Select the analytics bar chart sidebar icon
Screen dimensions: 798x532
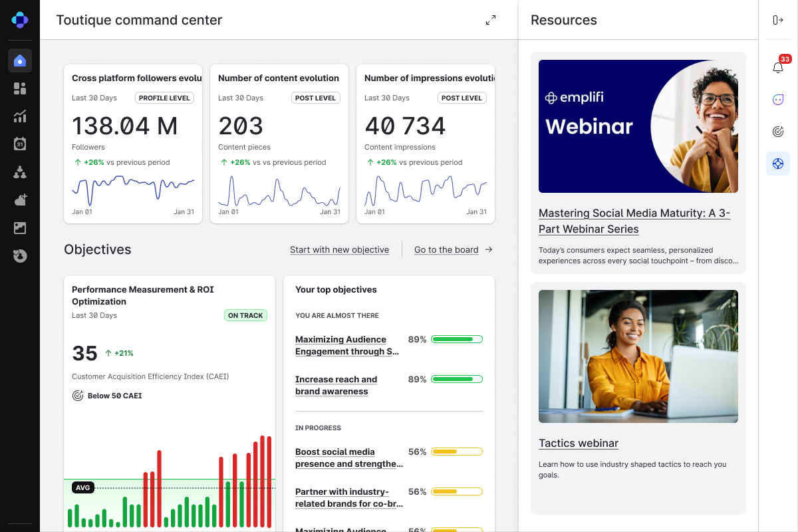pyautogui.click(x=20, y=116)
